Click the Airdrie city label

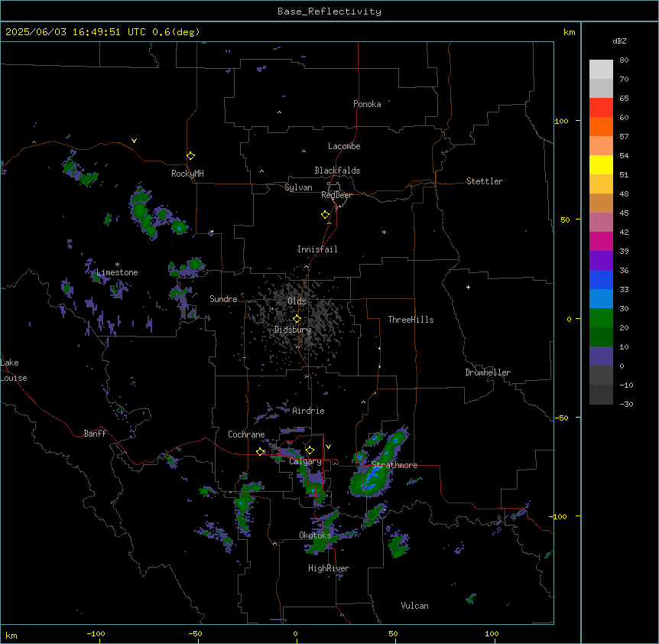pos(308,411)
